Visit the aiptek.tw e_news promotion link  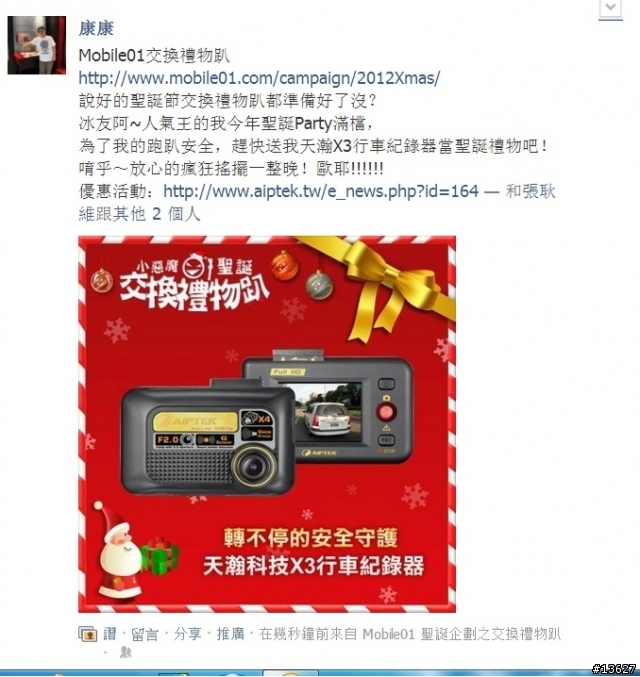[321, 191]
